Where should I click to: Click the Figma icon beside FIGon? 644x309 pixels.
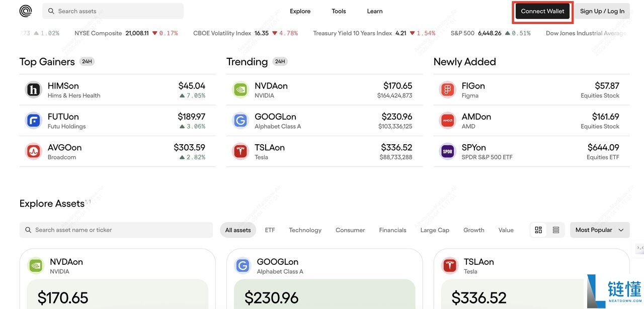coord(447,89)
